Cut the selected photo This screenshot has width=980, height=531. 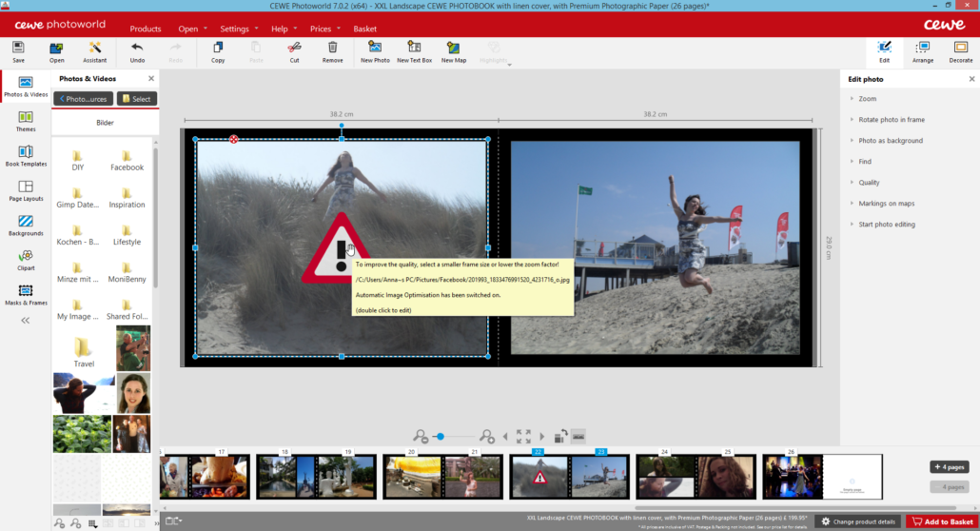coord(294,52)
